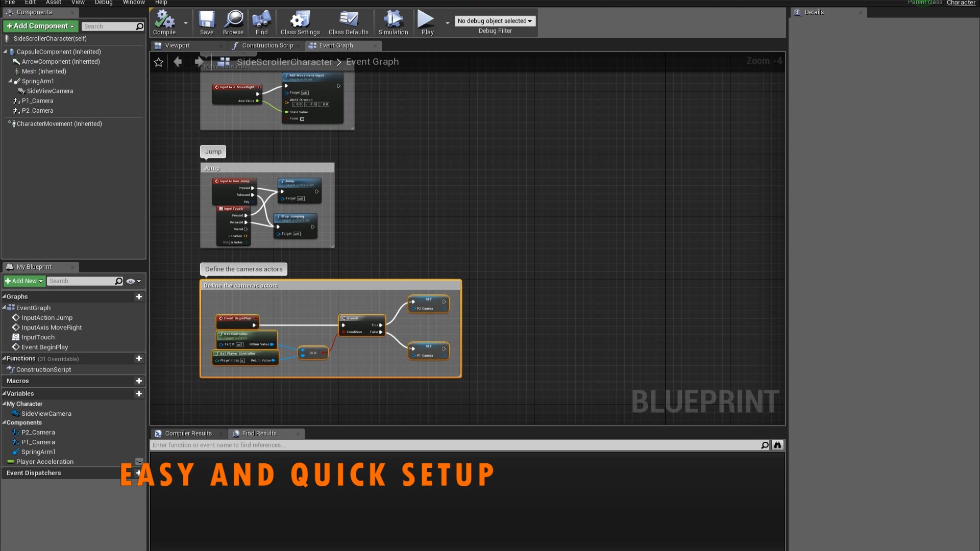Click the binoculars search icon in Find Results
Image resolution: width=980 pixels, height=551 pixels.
pyautogui.click(x=777, y=444)
